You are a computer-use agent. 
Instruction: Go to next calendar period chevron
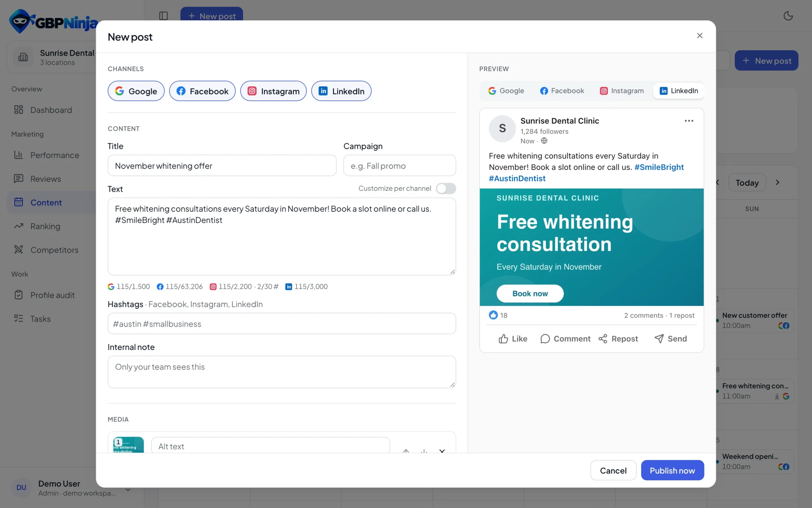[778, 183]
